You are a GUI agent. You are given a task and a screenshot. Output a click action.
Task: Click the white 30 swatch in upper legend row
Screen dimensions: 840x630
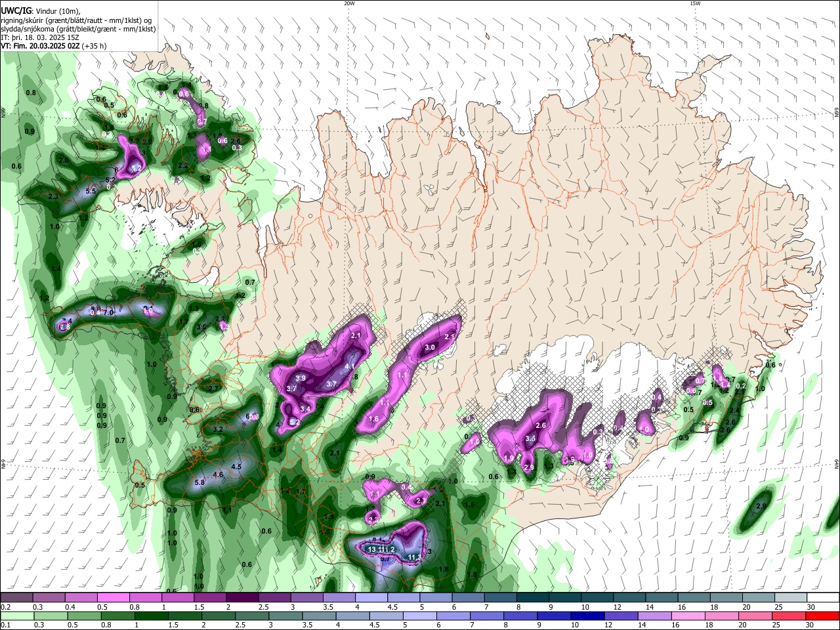coord(823,598)
